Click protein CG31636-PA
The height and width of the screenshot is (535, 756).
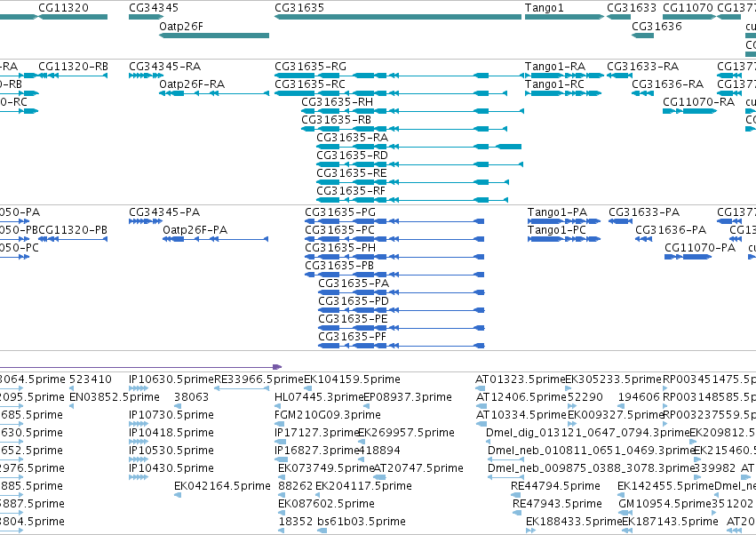644,239
